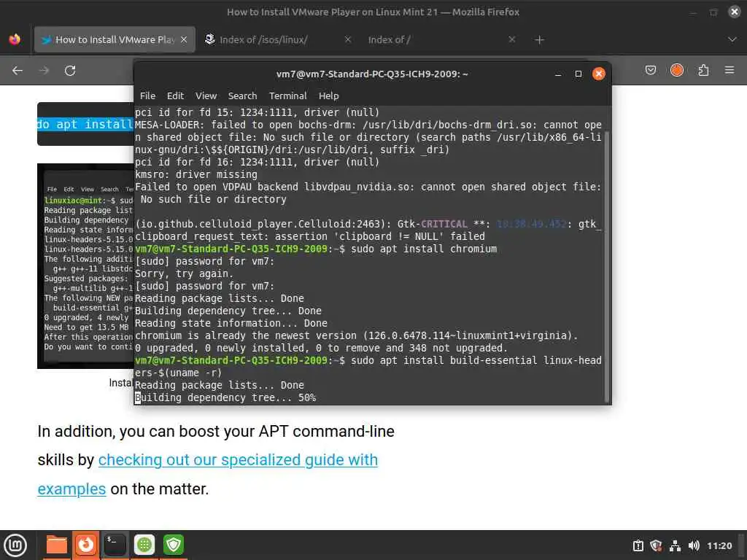Open the Firefox hamburger menu

pos(729,71)
